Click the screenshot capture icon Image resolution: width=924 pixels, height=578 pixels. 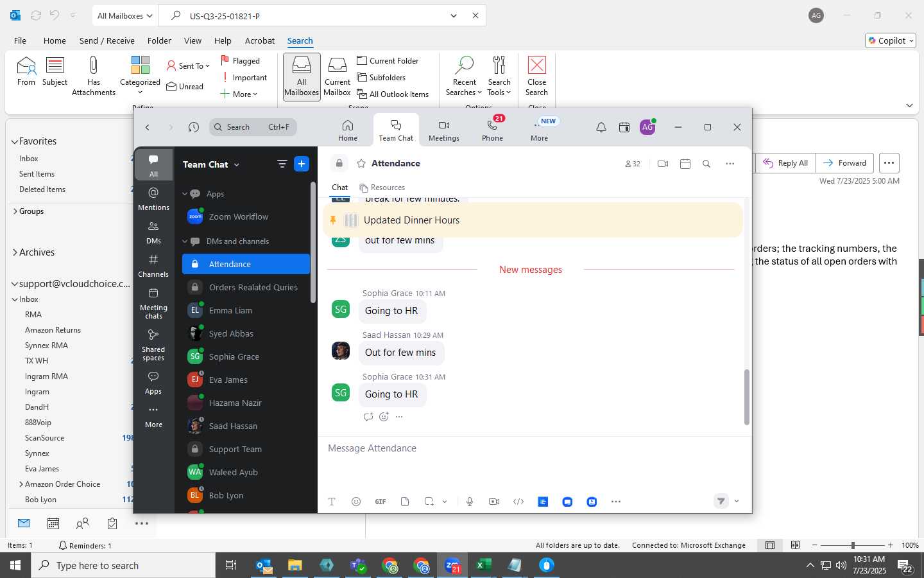pos(429,502)
